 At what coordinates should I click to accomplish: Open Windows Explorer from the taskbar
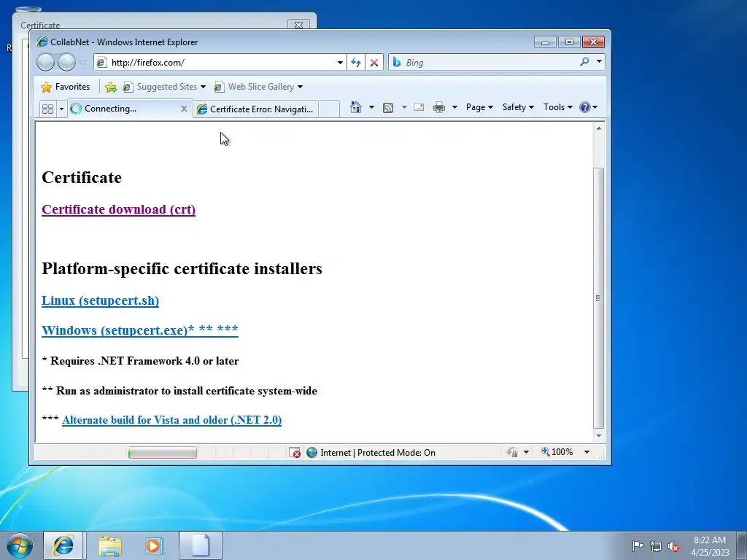110,546
